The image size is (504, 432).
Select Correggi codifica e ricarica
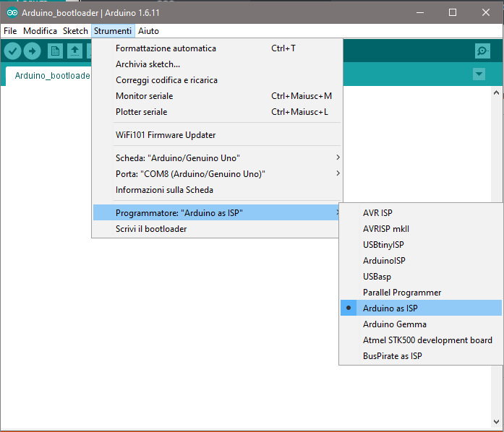click(217, 80)
